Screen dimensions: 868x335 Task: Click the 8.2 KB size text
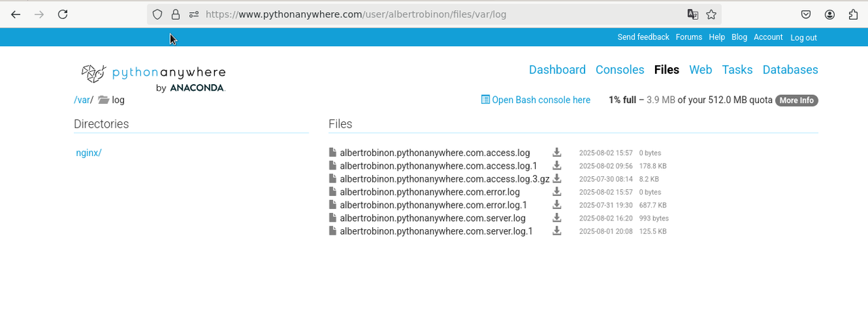(x=649, y=179)
